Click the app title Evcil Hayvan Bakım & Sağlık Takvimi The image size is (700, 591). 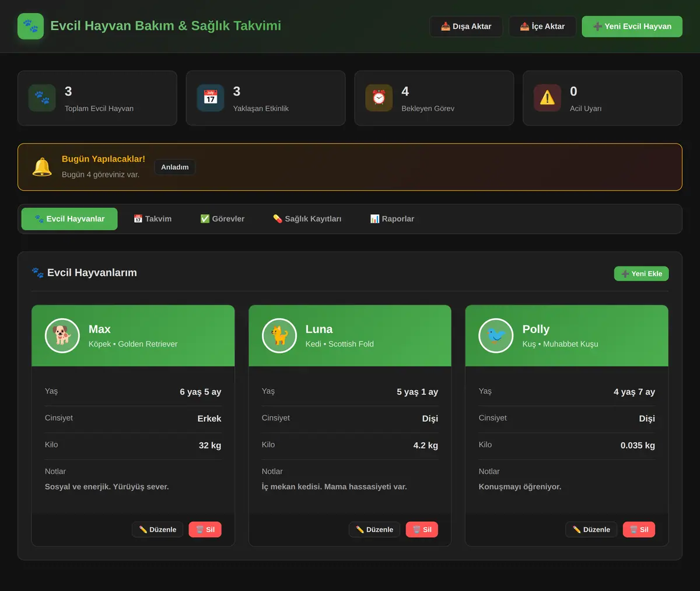click(x=166, y=26)
